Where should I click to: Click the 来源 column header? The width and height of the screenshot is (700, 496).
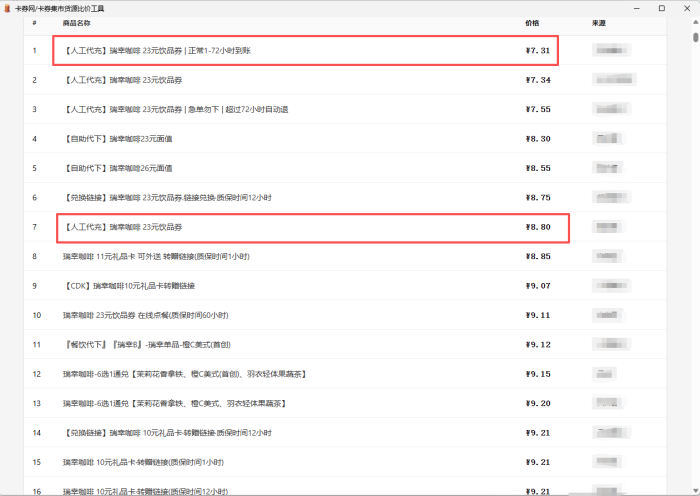coord(599,23)
